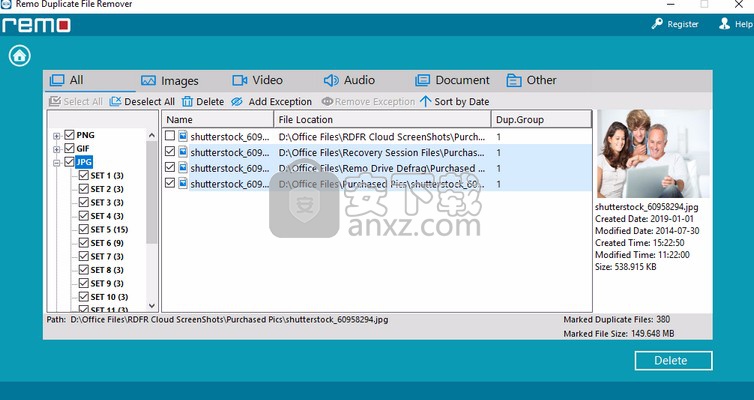The height and width of the screenshot is (400, 754).
Task: Click Delete label in toolbar
Action: (x=210, y=101)
